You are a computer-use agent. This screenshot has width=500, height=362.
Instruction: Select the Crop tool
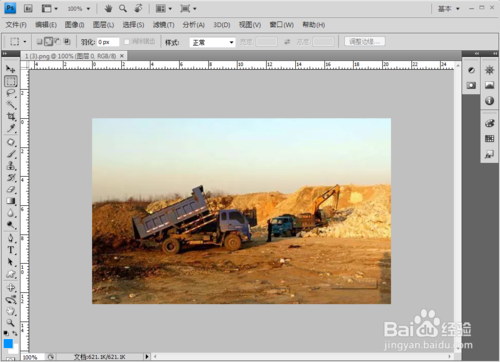[11, 116]
